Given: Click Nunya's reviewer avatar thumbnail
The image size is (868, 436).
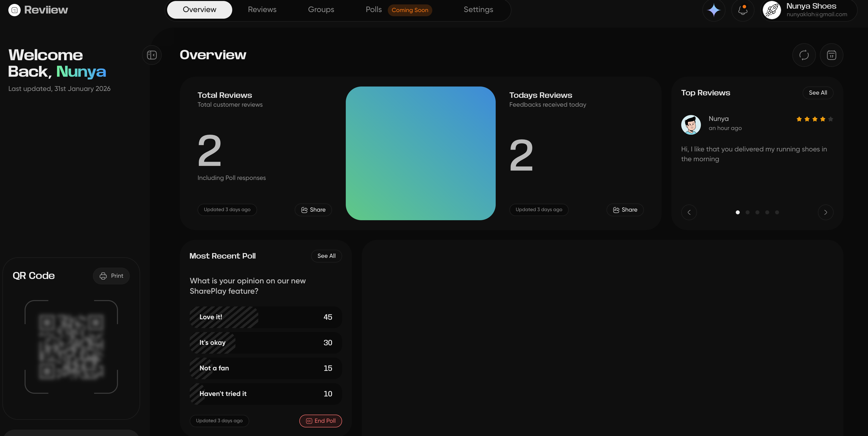Looking at the screenshot, I should point(691,125).
